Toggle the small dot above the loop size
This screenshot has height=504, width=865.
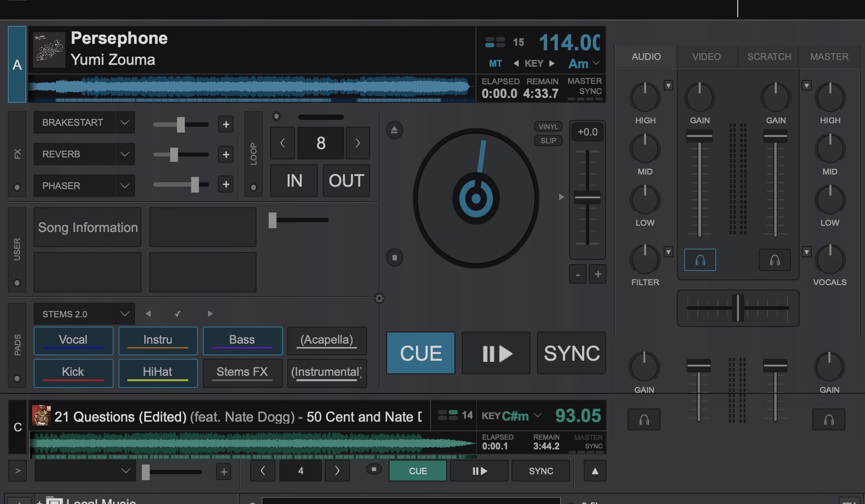(276, 116)
